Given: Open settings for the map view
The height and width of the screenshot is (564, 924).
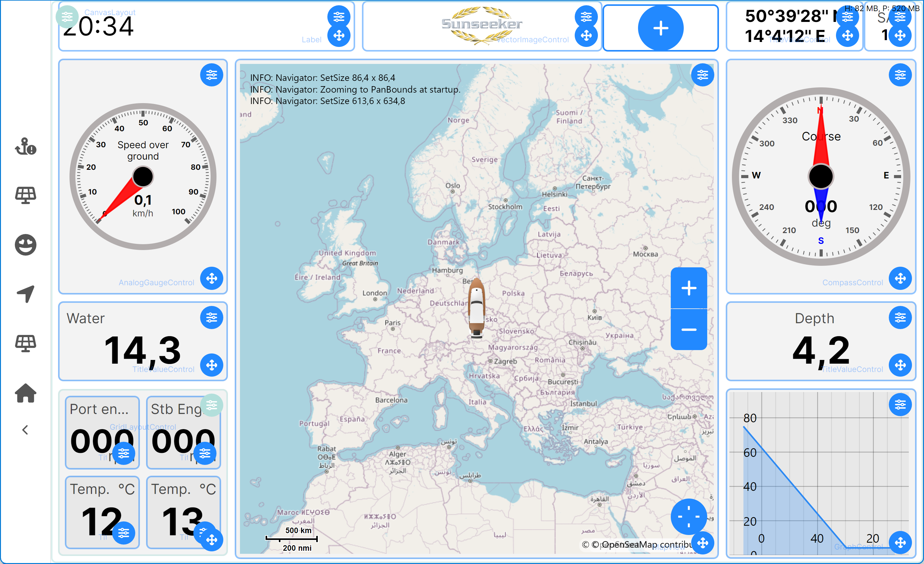Looking at the screenshot, I should pyautogui.click(x=702, y=75).
